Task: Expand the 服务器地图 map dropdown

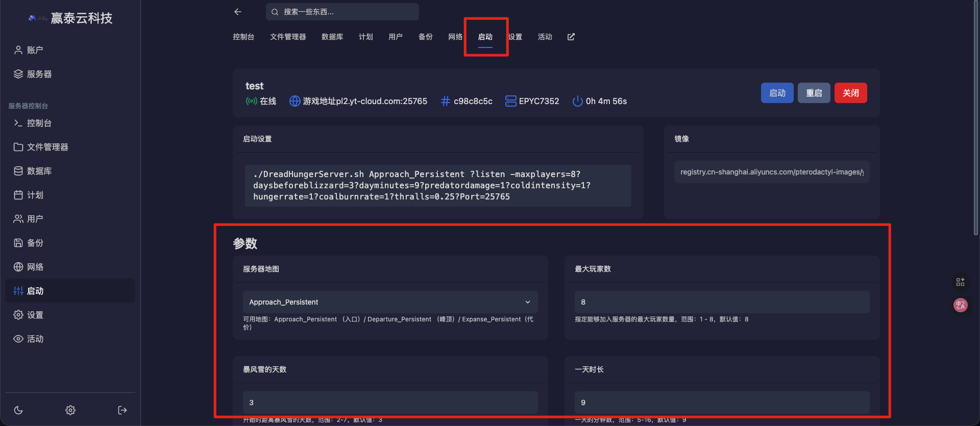Action: pyautogui.click(x=390, y=302)
